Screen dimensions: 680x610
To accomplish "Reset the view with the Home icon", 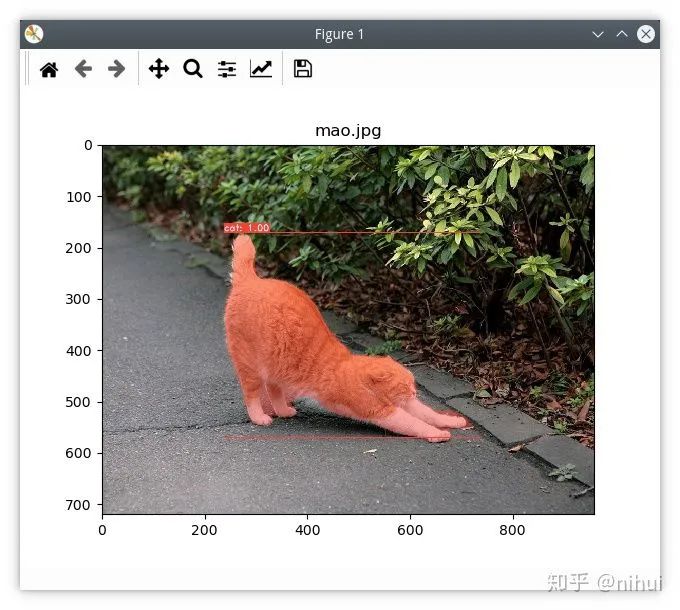I will click(x=49, y=69).
